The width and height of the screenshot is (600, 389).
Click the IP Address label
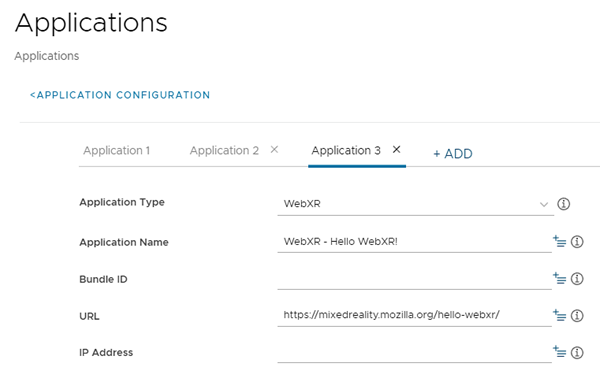pos(106,352)
